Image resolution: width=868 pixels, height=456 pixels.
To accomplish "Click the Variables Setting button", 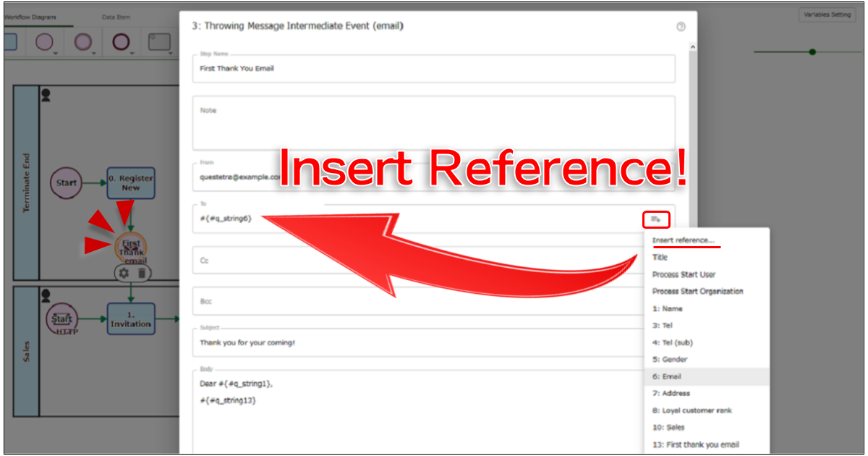I will pyautogui.click(x=827, y=14).
